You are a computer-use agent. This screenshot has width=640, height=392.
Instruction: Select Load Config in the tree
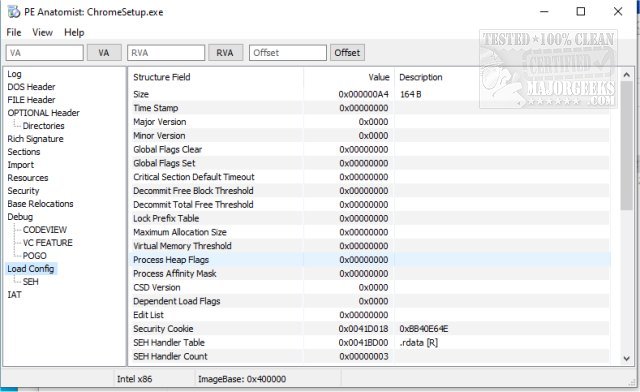pos(31,269)
